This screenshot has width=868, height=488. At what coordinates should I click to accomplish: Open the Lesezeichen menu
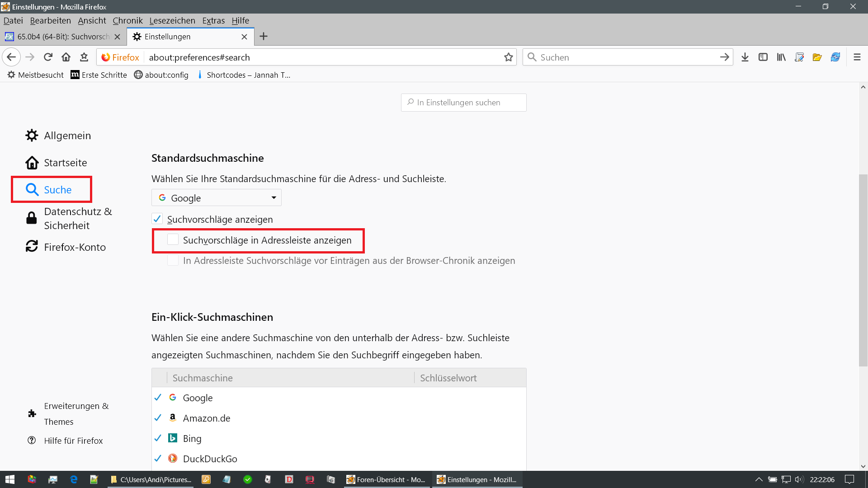(x=172, y=20)
